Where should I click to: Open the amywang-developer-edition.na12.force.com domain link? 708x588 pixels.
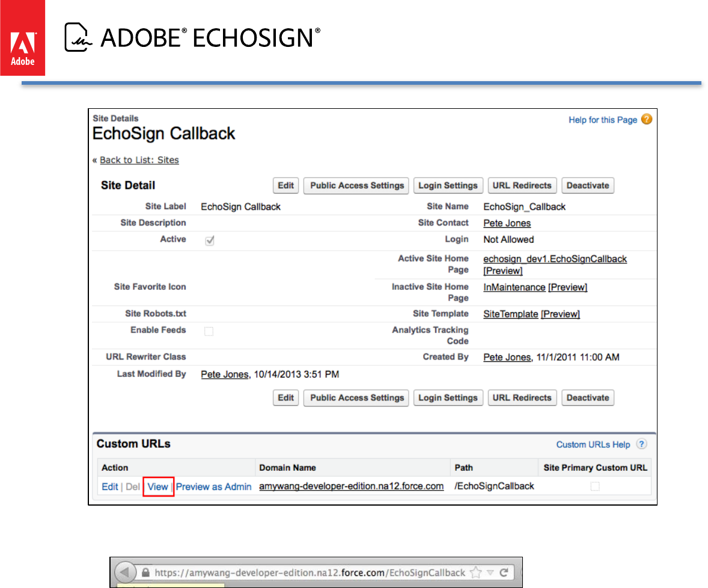(351, 486)
